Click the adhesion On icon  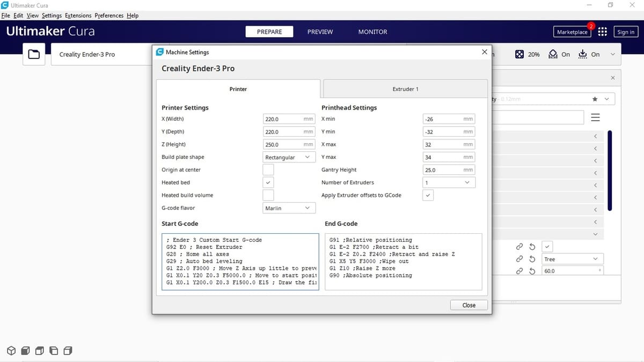pyautogui.click(x=583, y=54)
